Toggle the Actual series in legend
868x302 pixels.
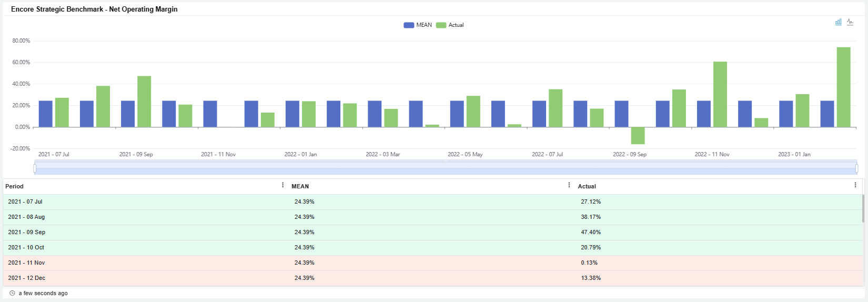click(450, 25)
